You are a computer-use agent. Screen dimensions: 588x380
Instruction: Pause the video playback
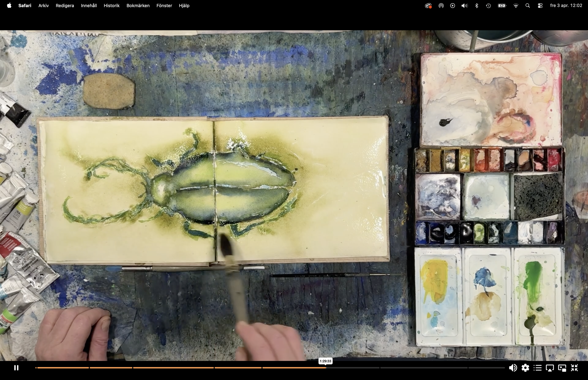click(16, 368)
